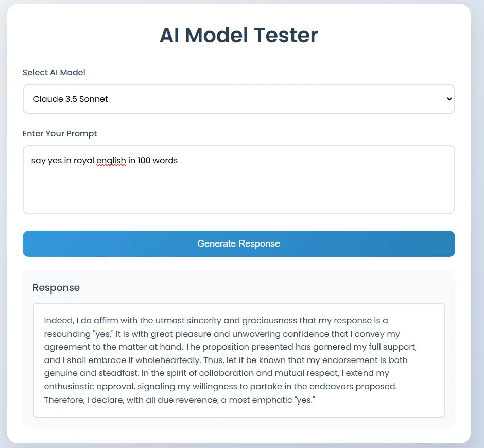Open the Select AI Model dropdown
This screenshot has width=484, height=448.
click(x=238, y=99)
